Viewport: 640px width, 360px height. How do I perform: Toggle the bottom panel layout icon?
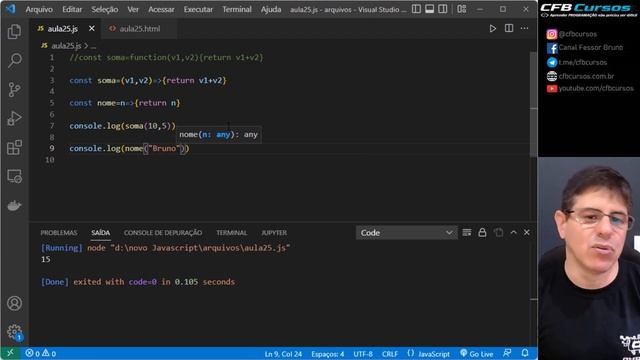pos(429,9)
